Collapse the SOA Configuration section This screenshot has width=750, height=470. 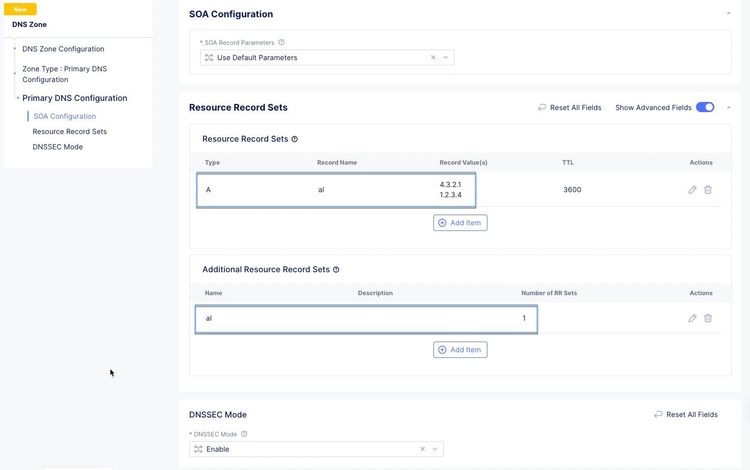point(728,14)
